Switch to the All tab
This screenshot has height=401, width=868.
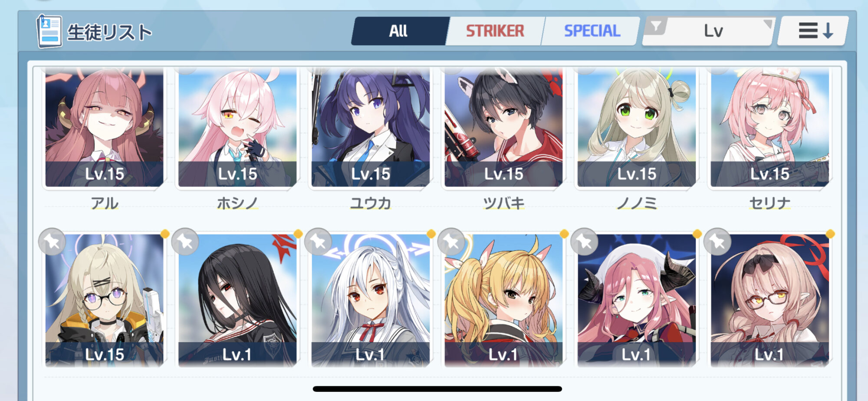tap(398, 31)
